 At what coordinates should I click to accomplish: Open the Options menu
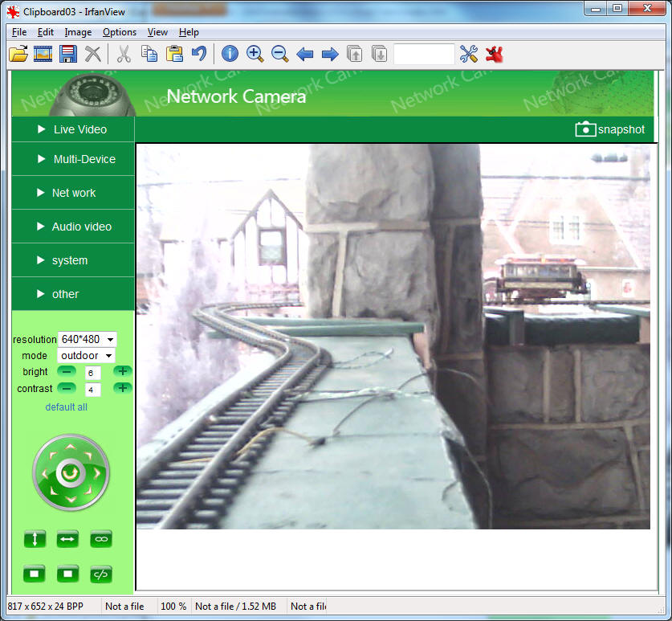pos(120,32)
